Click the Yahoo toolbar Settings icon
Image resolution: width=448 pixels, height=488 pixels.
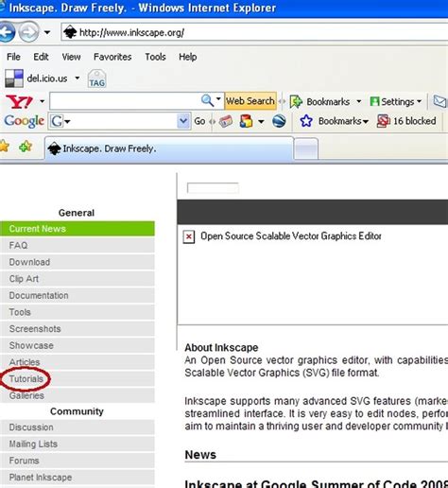(374, 101)
